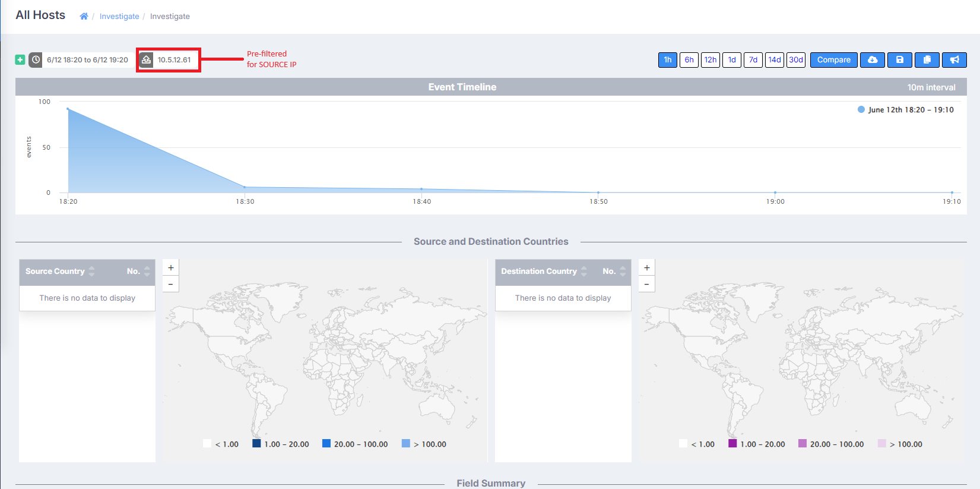This screenshot has width=980, height=489.
Task: Sort source table by No. column
Action: pos(138,271)
